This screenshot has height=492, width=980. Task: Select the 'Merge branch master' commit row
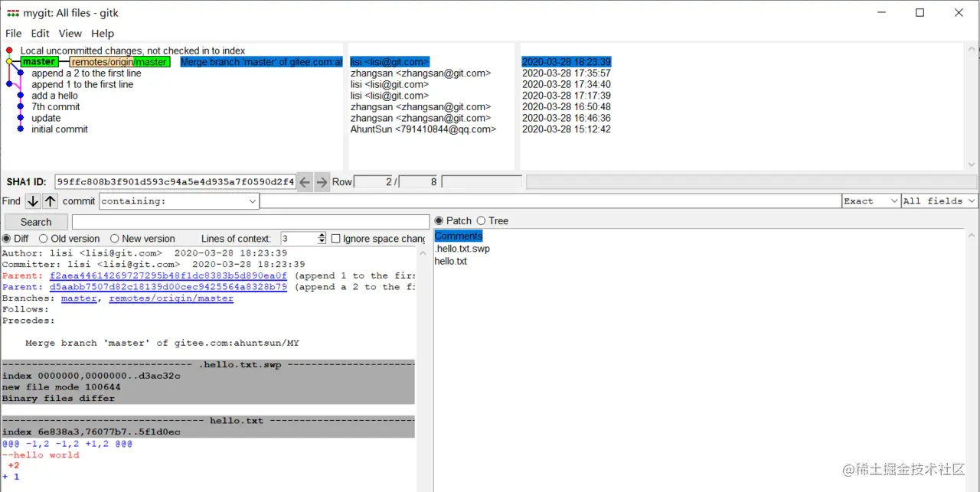click(x=261, y=62)
